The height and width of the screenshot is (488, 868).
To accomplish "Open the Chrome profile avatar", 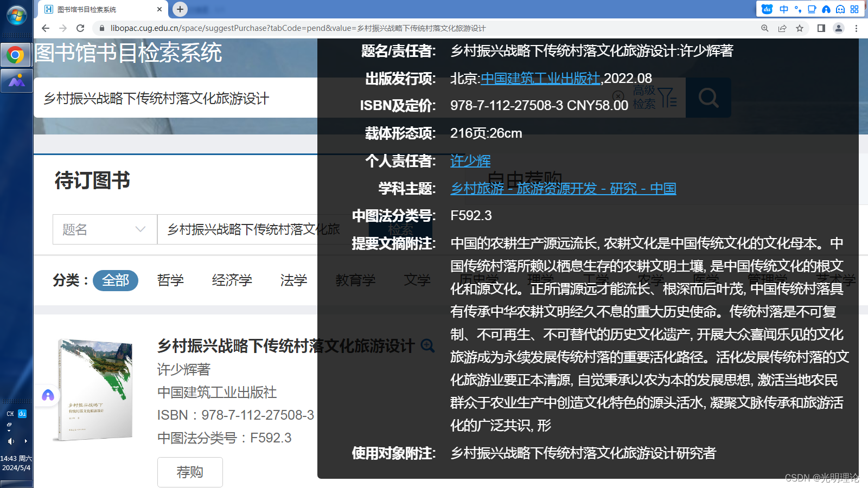I will click(839, 28).
